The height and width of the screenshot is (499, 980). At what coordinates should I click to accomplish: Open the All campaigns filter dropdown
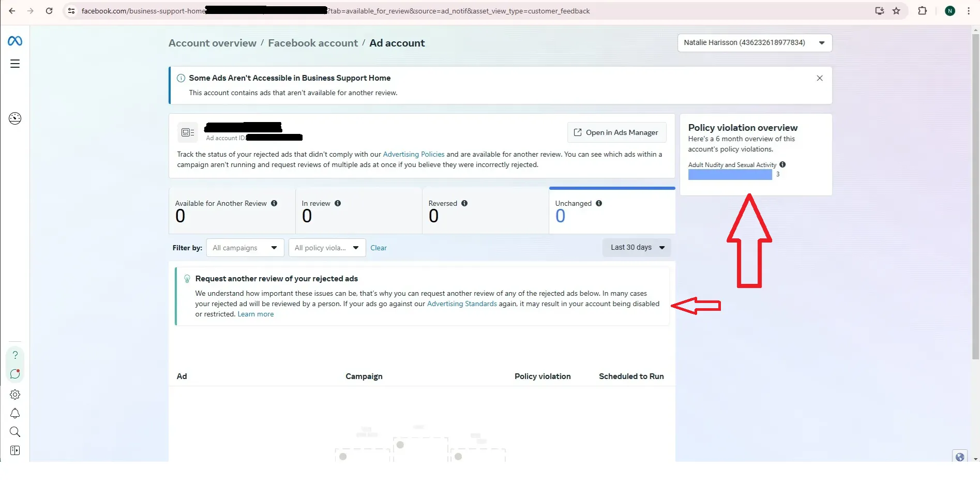pos(245,248)
